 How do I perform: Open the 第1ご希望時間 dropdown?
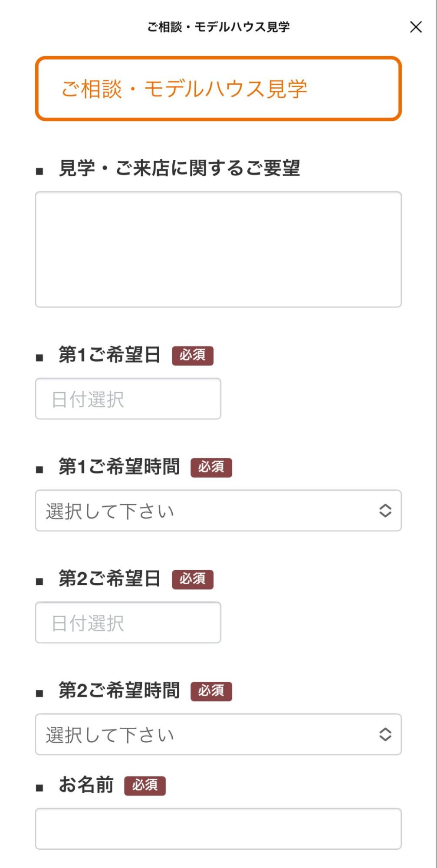[x=218, y=511]
